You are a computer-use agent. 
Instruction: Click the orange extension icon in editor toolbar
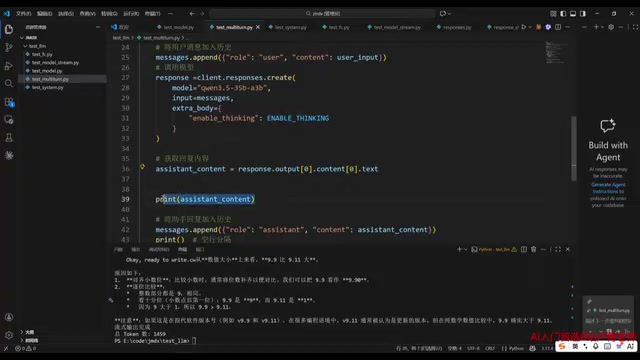pyautogui.click(x=538, y=27)
